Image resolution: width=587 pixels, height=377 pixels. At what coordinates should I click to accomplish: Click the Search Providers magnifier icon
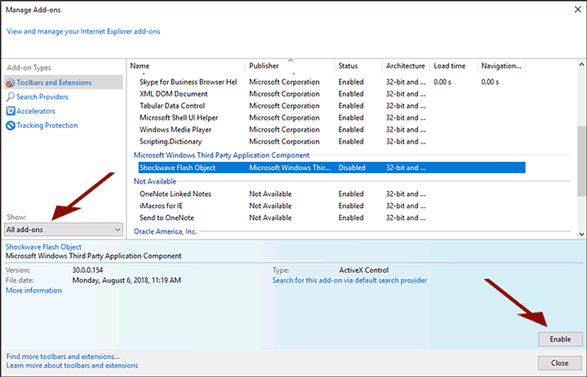click(x=10, y=97)
